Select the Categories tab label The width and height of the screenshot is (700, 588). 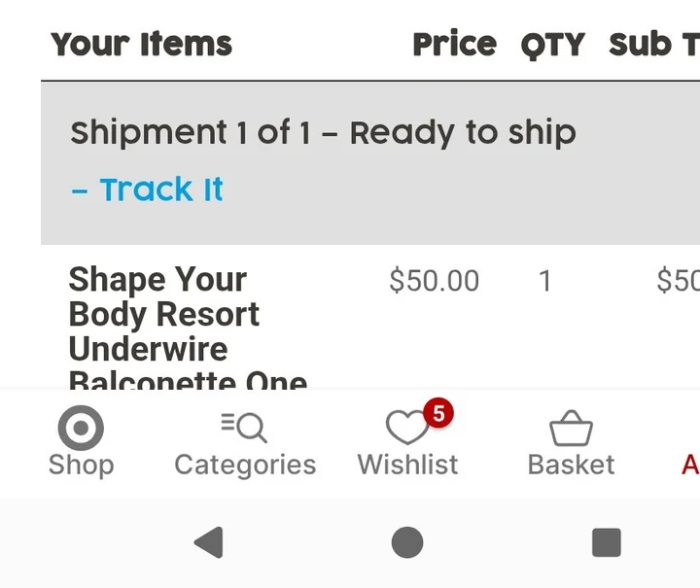coord(245,465)
